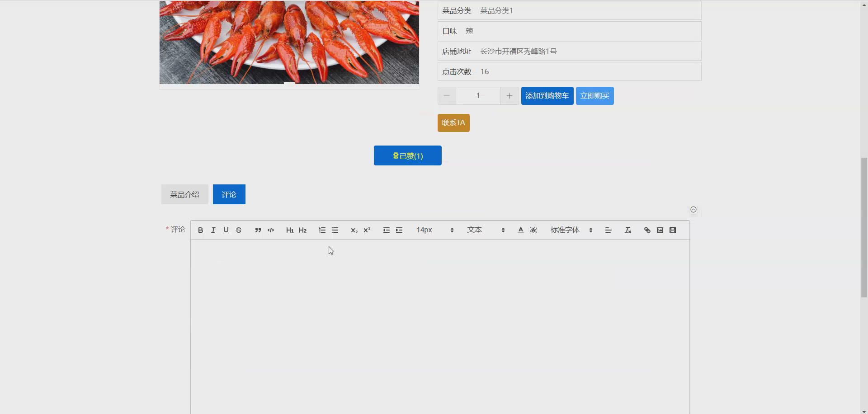Open the 标准字体 font family dropdown
Image resolution: width=868 pixels, height=414 pixels.
click(564, 230)
